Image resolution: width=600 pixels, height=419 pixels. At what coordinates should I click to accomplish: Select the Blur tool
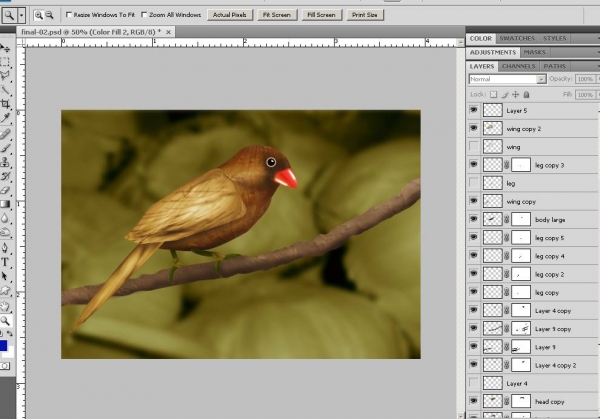[5, 218]
